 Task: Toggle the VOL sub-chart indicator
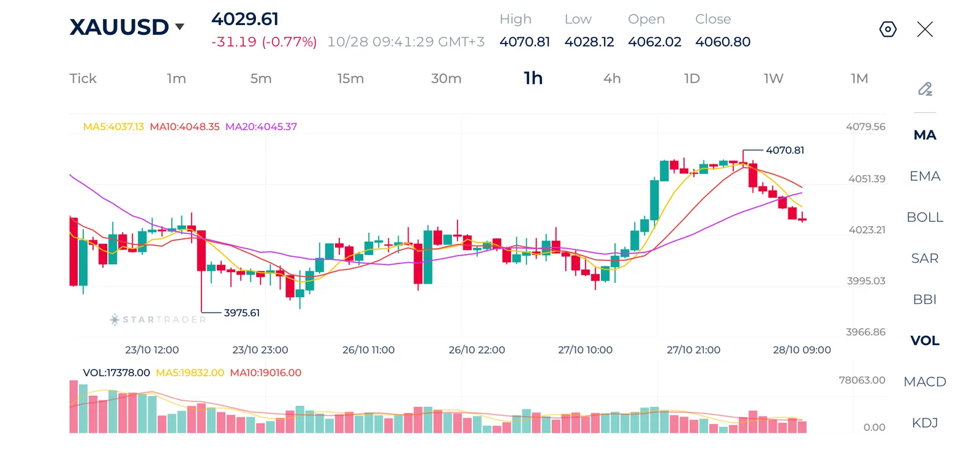coord(925,340)
